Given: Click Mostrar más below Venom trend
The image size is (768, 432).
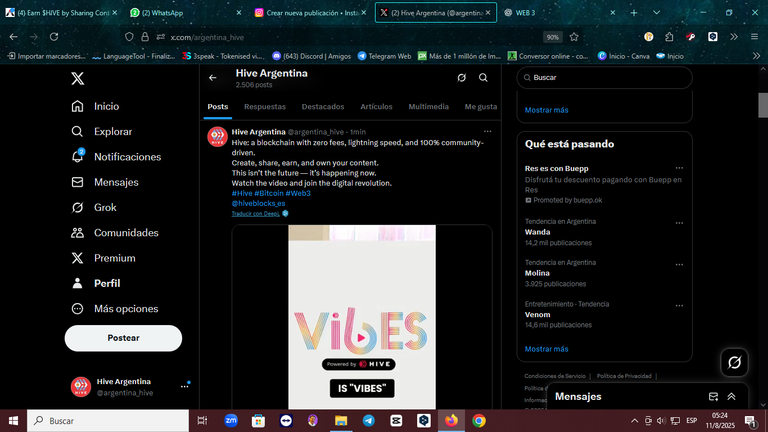Looking at the screenshot, I should click(x=547, y=349).
